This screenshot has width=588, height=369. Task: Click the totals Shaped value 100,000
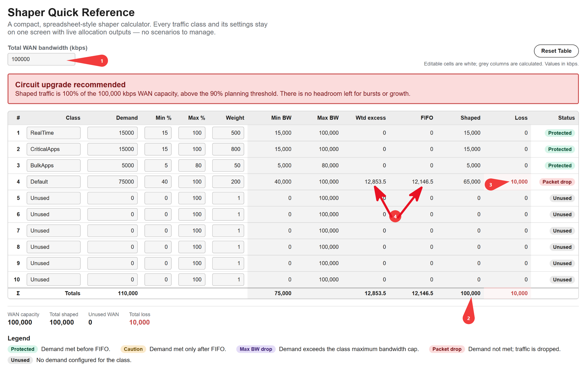pos(470,293)
